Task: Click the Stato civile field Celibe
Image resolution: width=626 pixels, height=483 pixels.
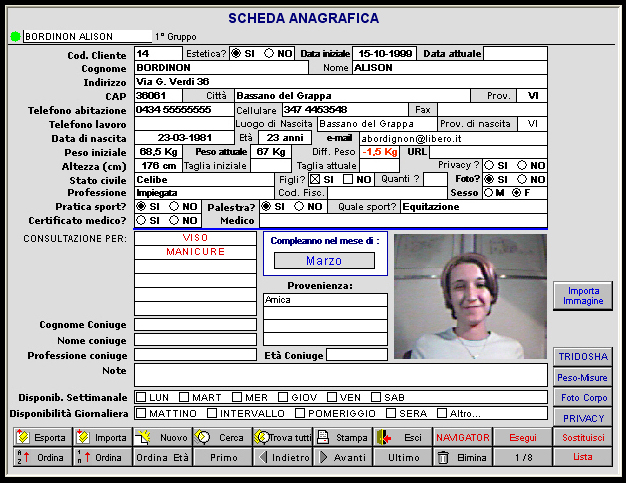Action: click(x=204, y=179)
